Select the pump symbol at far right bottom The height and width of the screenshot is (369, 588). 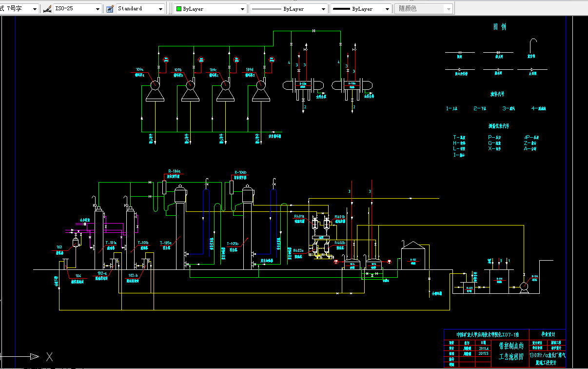point(525,287)
